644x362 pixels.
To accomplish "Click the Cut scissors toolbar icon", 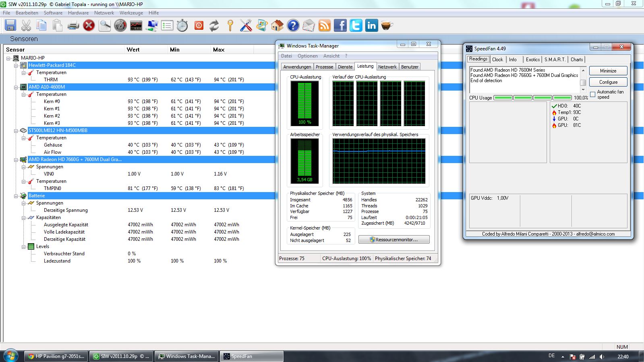I will pos(26,25).
